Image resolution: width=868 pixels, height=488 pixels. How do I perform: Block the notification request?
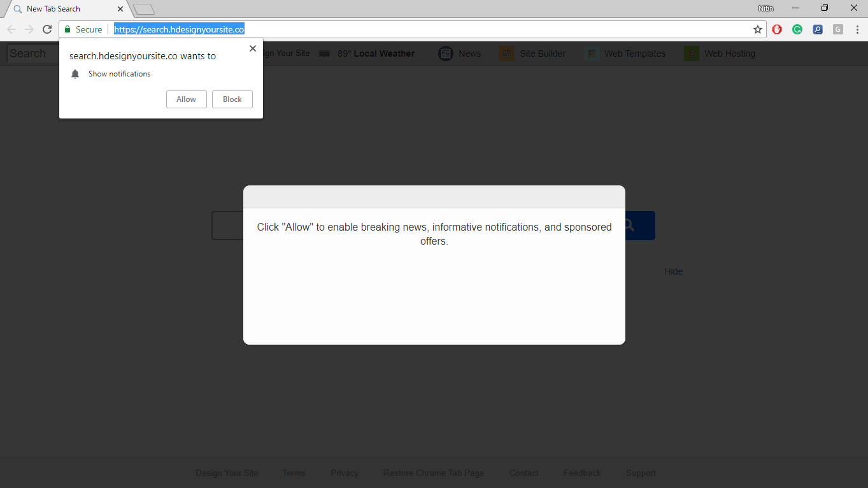232,99
